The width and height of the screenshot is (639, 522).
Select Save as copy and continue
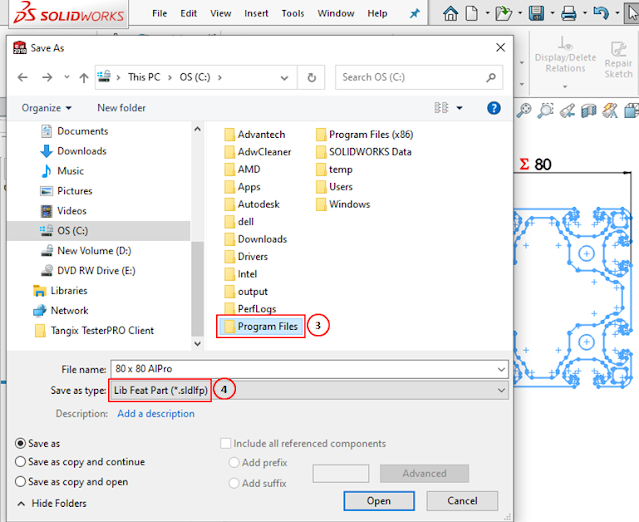coord(20,462)
